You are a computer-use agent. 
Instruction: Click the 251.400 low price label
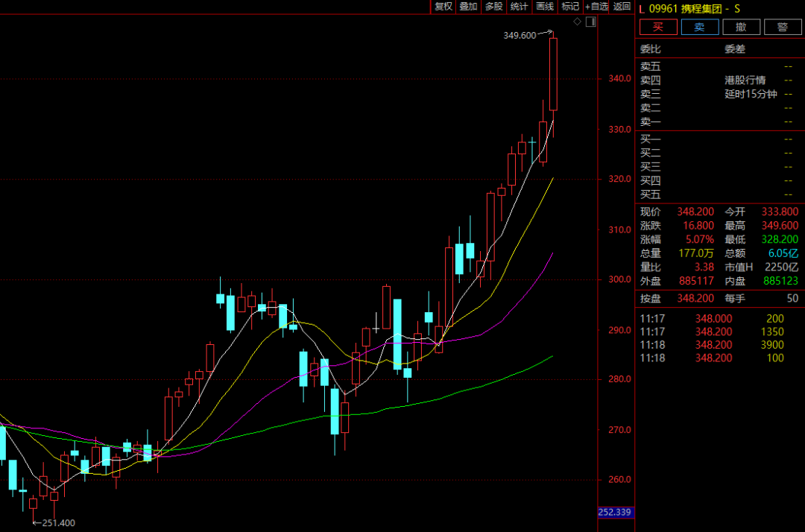(59, 523)
